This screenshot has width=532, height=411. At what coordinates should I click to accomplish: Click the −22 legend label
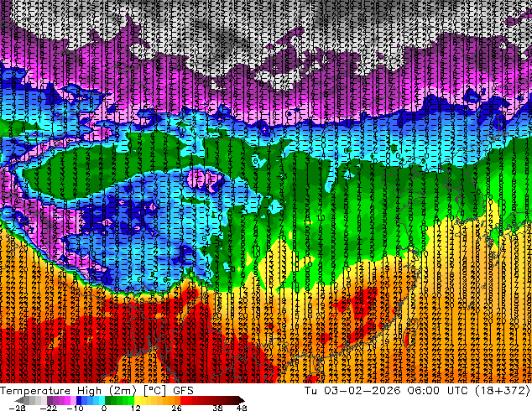tap(49, 408)
